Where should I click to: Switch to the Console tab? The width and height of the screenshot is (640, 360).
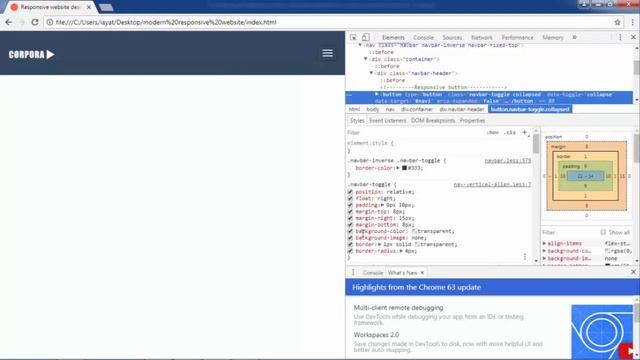tap(423, 37)
